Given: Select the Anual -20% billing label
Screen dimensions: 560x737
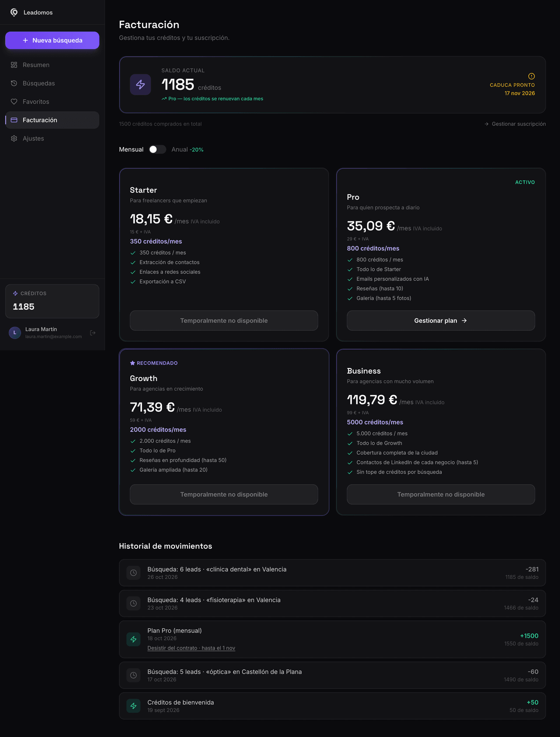Looking at the screenshot, I should [188, 149].
